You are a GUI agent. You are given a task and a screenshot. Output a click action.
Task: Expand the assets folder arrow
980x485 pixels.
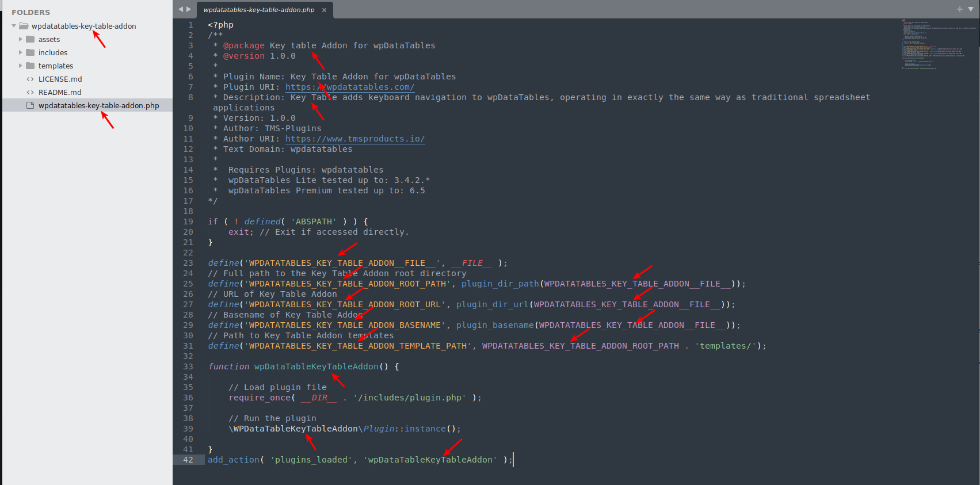coord(21,39)
